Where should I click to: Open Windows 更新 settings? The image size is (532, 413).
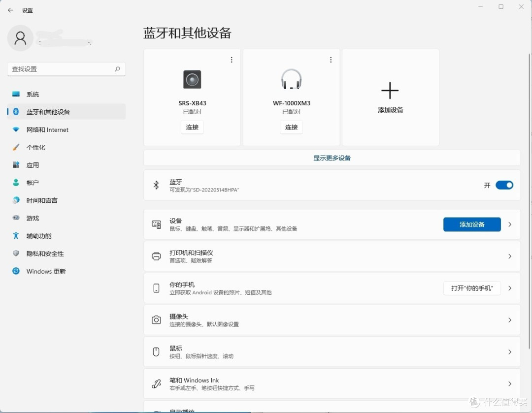point(66,271)
